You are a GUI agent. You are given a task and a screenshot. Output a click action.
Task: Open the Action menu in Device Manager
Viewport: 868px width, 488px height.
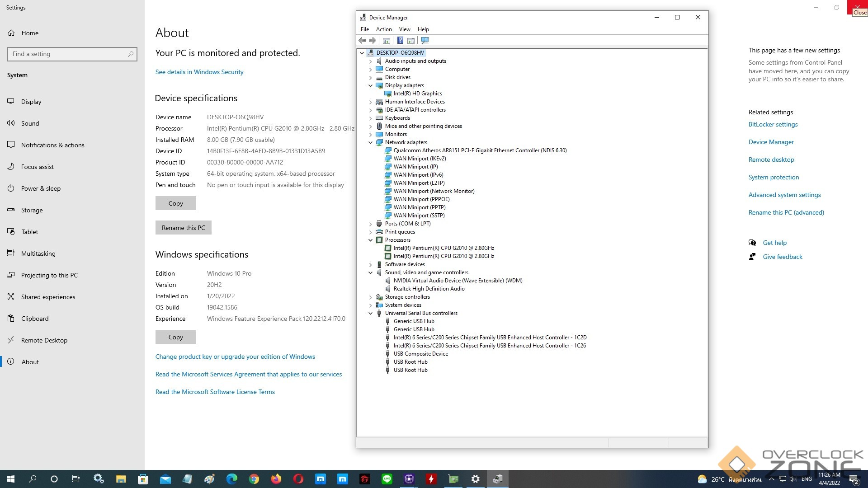[x=383, y=29]
